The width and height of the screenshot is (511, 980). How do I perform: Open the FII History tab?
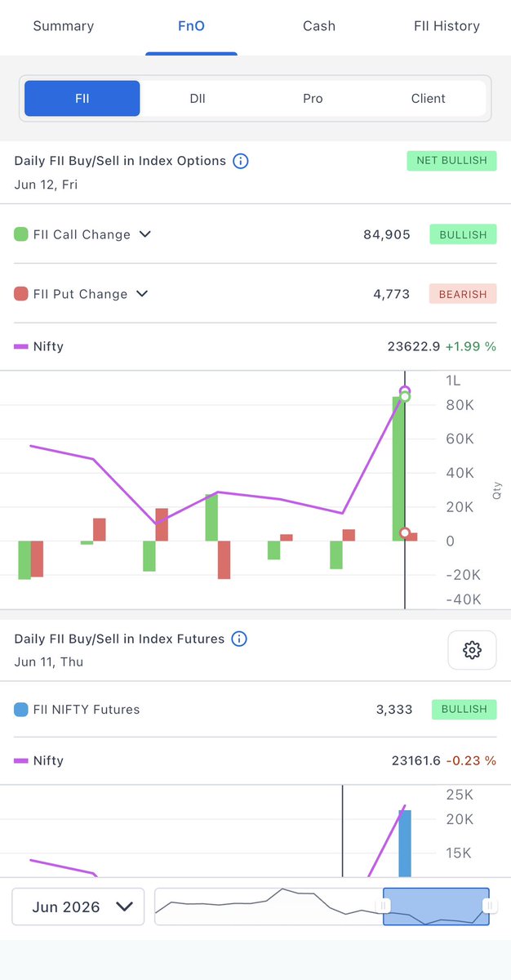(447, 26)
